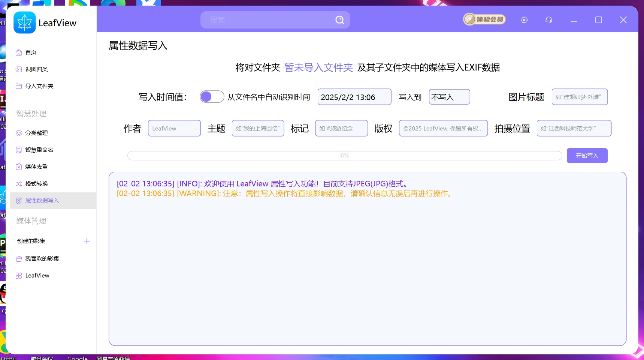Maximize the LeafView window
Viewport: 644px width, 360px height.
[x=599, y=20]
